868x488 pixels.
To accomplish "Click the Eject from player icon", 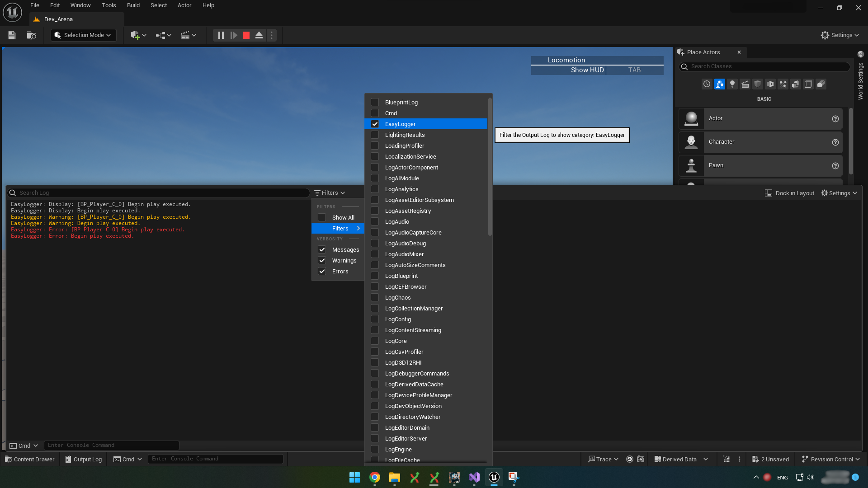I will pos(259,35).
